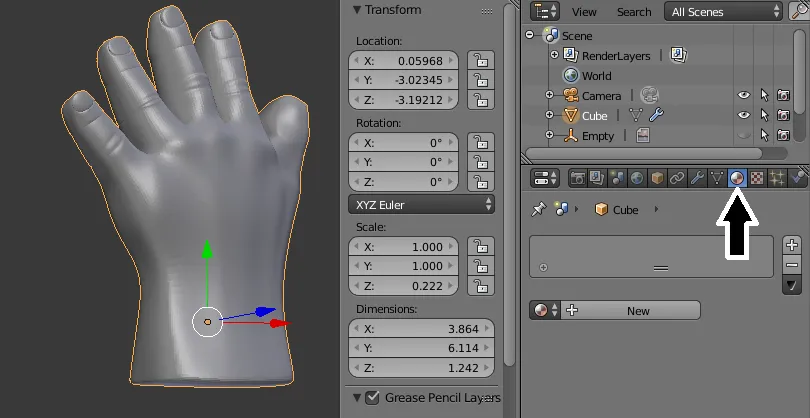Open the Texture checkerboard properties tab
810x418 pixels.
click(x=757, y=178)
